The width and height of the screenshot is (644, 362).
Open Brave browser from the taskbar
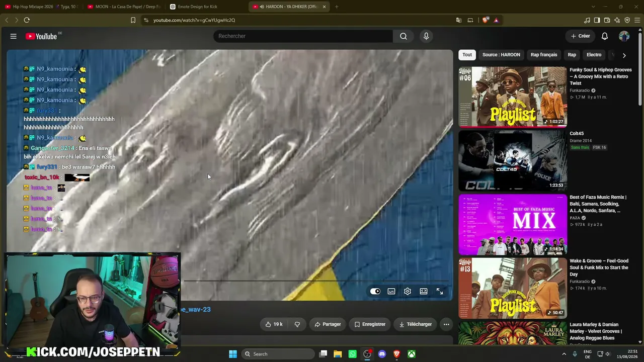click(x=397, y=354)
